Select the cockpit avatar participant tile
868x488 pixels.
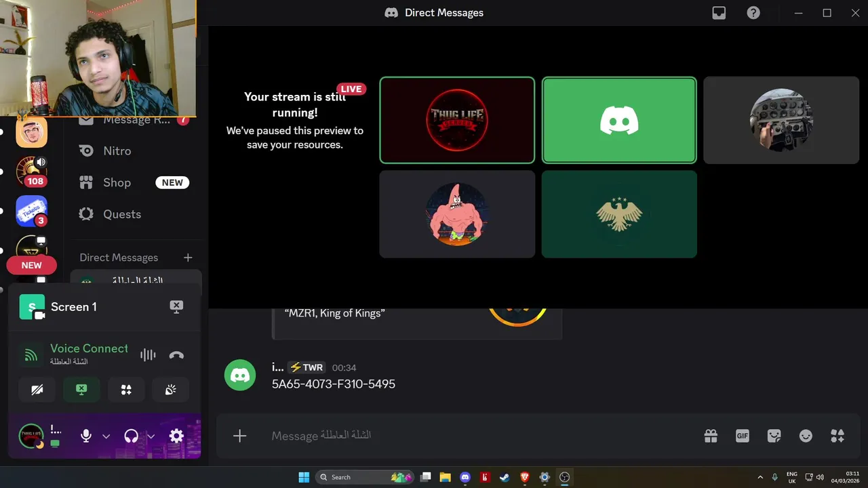click(781, 120)
